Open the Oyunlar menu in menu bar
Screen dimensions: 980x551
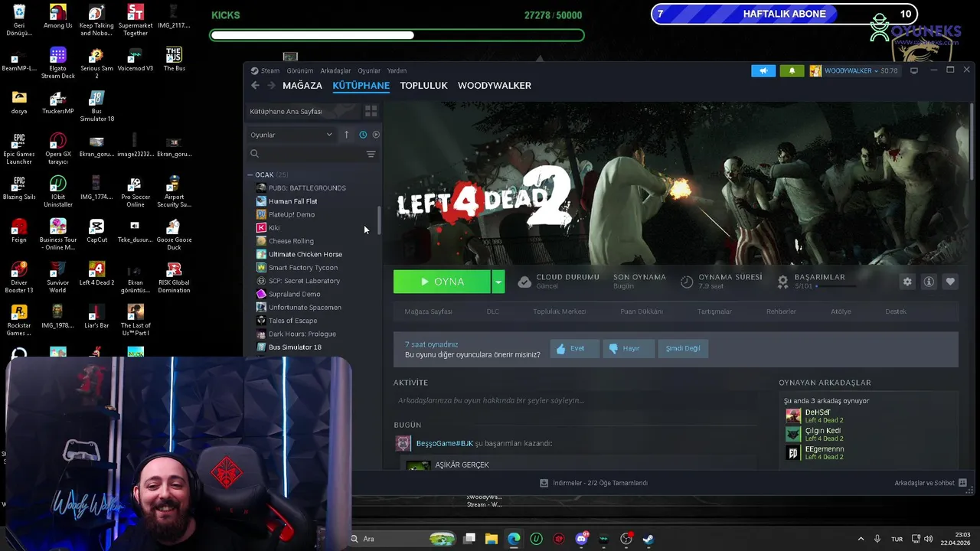369,70
